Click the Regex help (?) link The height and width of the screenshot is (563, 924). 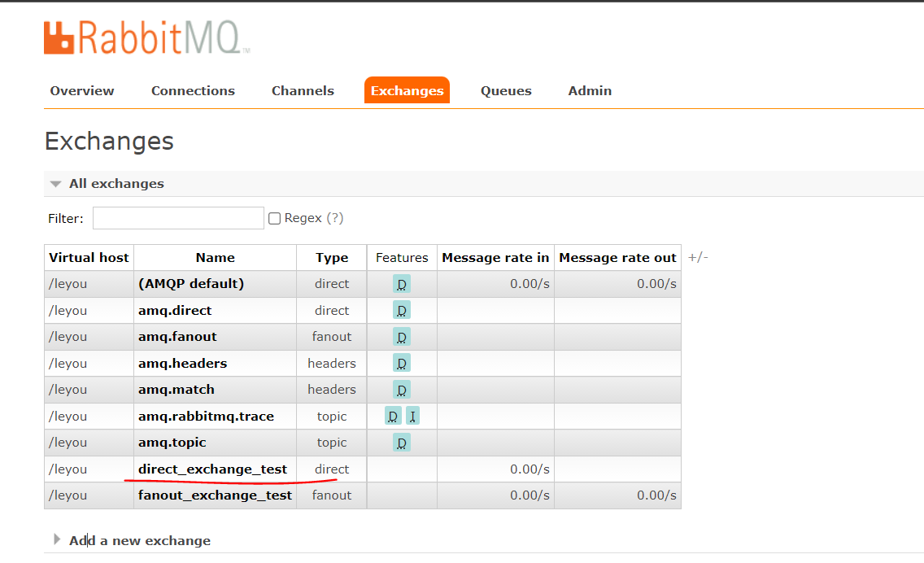click(335, 218)
